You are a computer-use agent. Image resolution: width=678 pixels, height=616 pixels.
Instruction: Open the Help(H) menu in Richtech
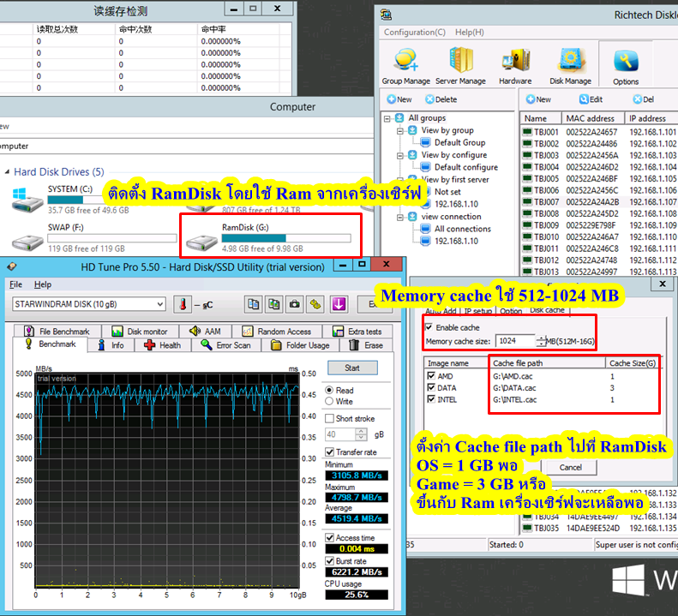(x=470, y=33)
